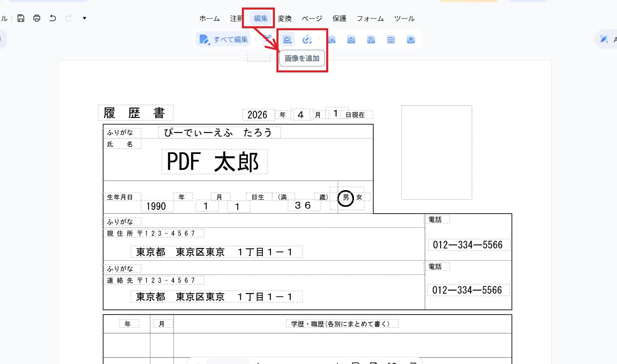Switch to the フォーム tab

[370, 18]
